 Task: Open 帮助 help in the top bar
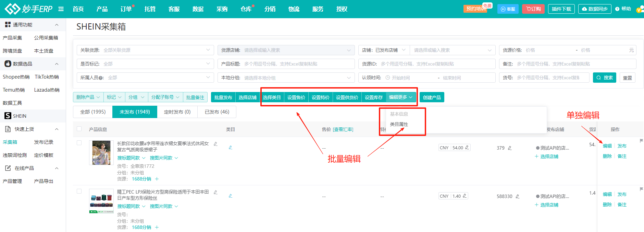tap(623, 9)
